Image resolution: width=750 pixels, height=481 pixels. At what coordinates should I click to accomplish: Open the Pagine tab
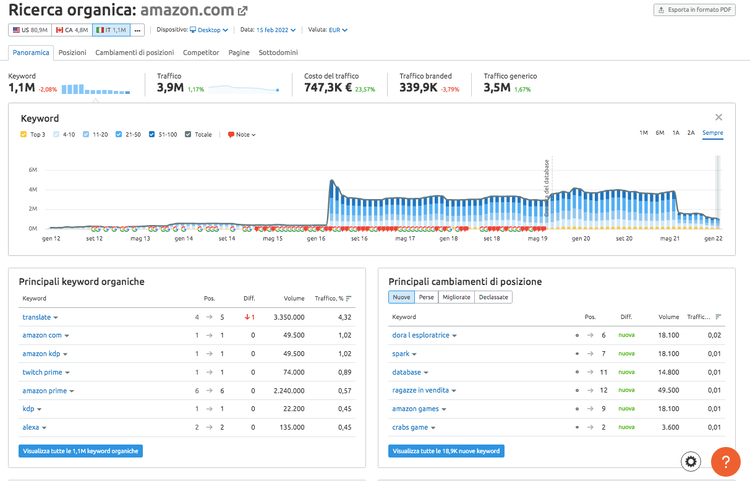(x=239, y=53)
